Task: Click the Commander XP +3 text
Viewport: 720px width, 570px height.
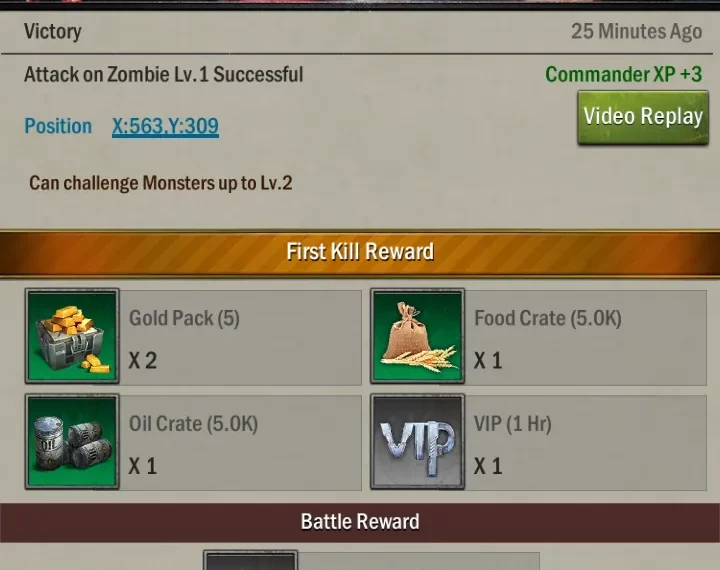Action: [624, 74]
